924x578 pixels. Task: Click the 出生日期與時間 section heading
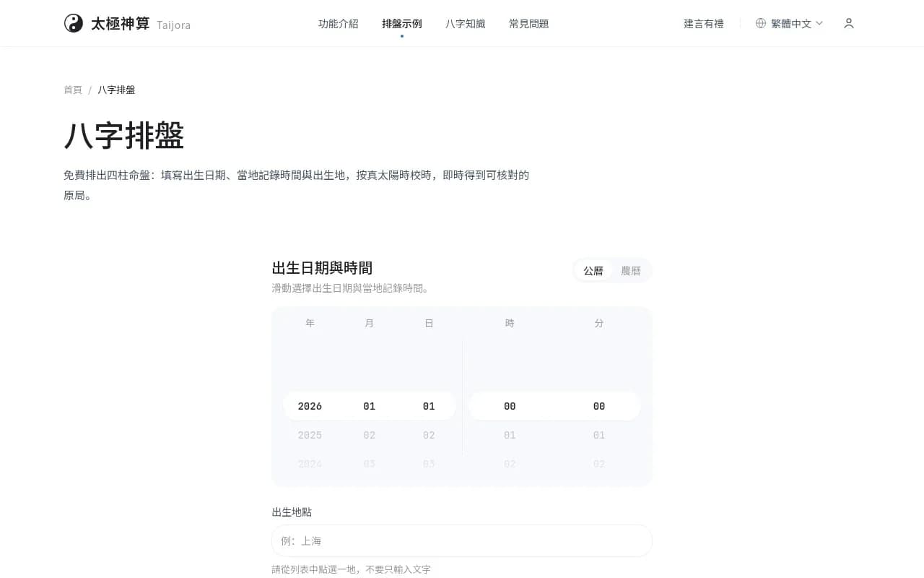coord(322,268)
